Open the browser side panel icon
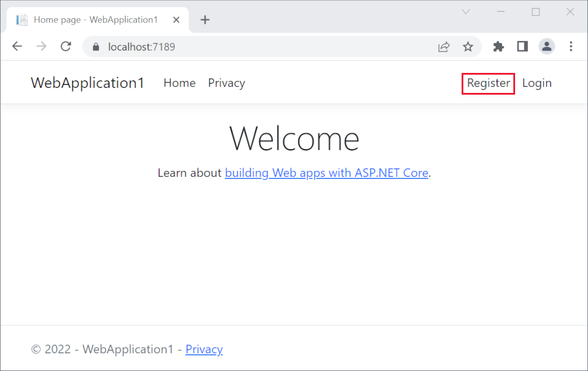This screenshot has height=371, width=588. tap(522, 46)
